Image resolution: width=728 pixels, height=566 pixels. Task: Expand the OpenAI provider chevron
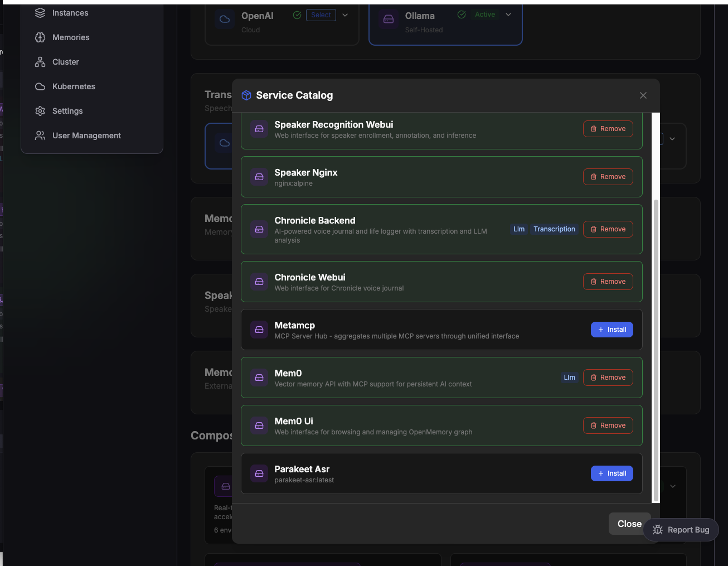pos(345,15)
